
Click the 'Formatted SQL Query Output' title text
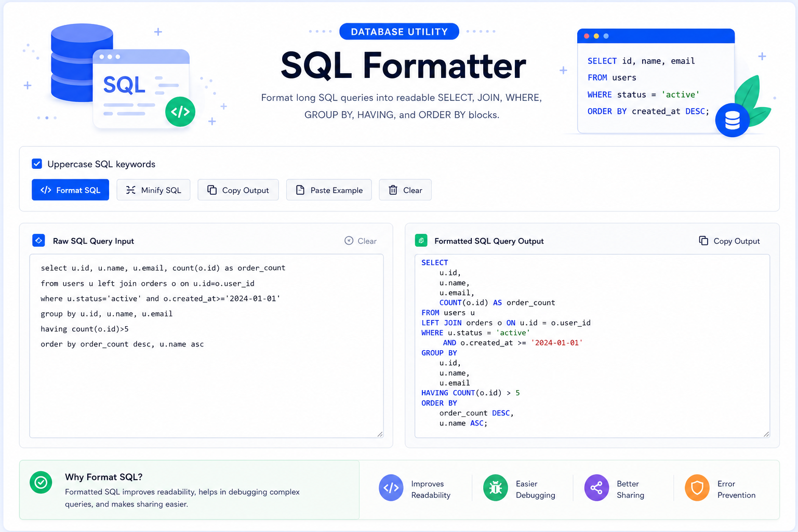click(489, 241)
